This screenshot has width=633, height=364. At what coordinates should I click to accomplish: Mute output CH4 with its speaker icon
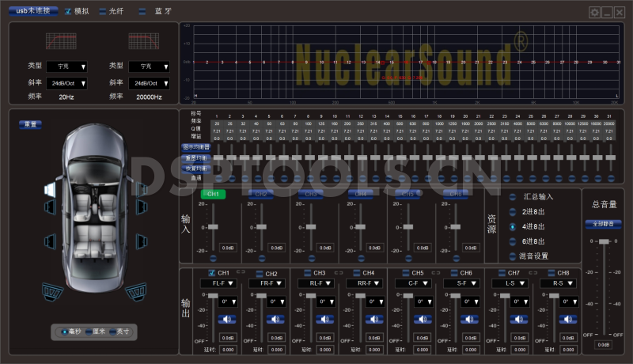point(374,319)
